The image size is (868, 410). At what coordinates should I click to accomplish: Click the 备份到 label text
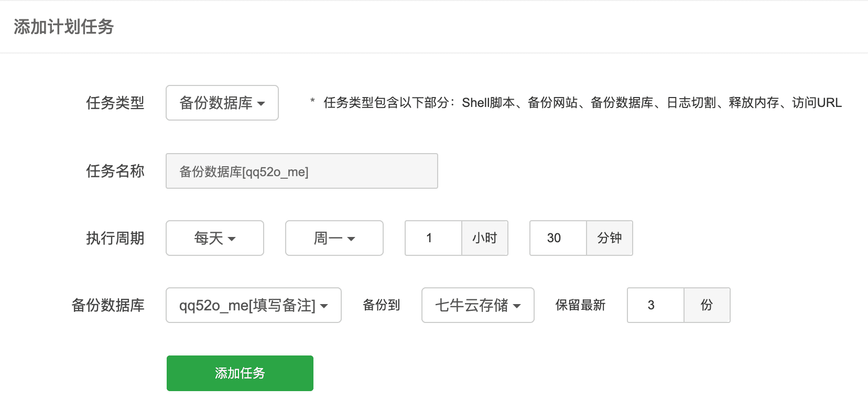pos(382,305)
